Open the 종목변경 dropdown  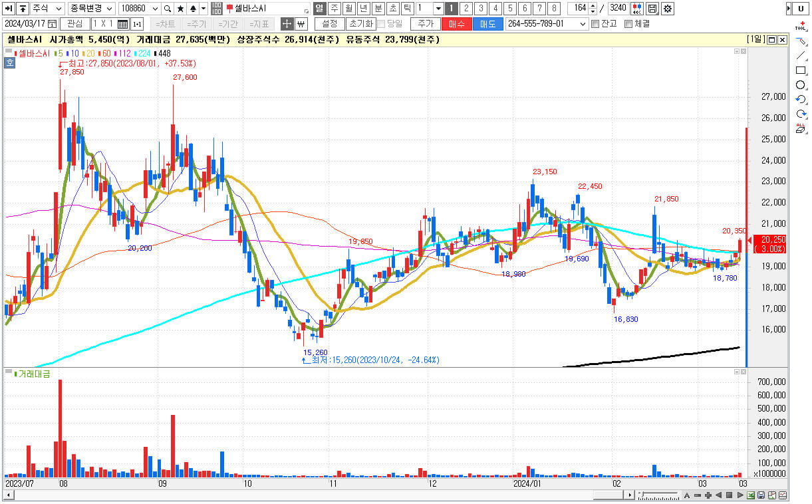coord(92,9)
